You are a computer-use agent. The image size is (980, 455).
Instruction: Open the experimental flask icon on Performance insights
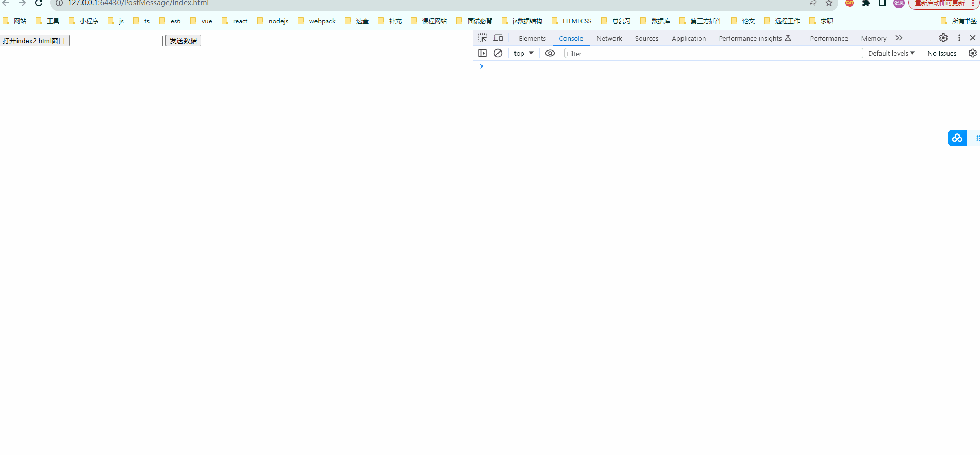click(x=788, y=38)
